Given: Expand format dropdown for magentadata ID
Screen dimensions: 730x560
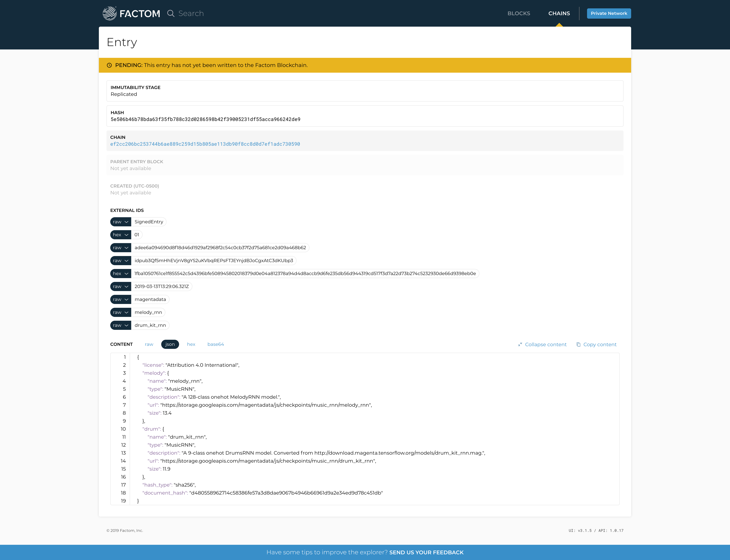Looking at the screenshot, I should tap(121, 300).
